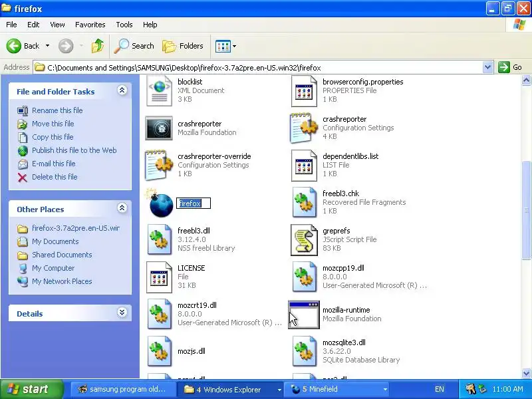Open the View menu
Viewport: 532px width, 399px height.
coord(57,25)
